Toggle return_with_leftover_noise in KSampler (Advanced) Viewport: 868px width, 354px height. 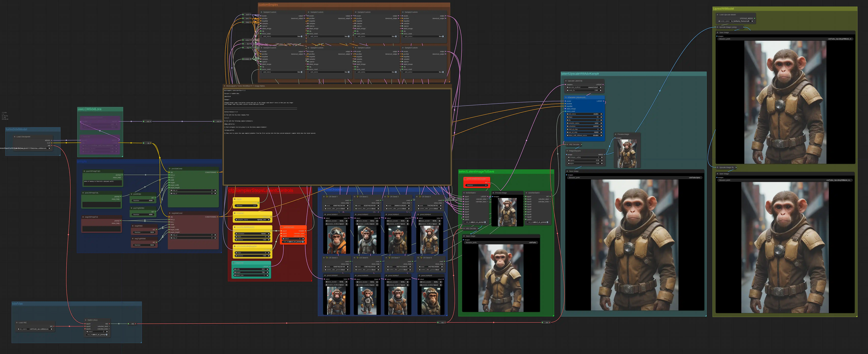pyautogui.click(x=584, y=135)
